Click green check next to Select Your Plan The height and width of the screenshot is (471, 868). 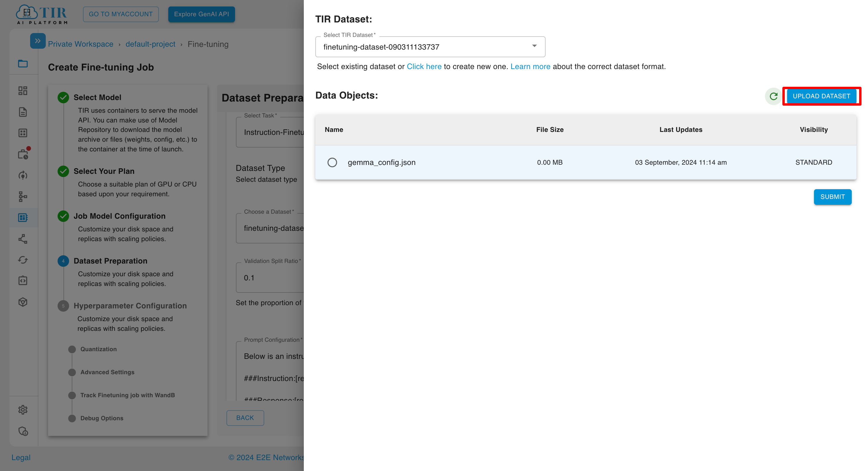click(63, 171)
